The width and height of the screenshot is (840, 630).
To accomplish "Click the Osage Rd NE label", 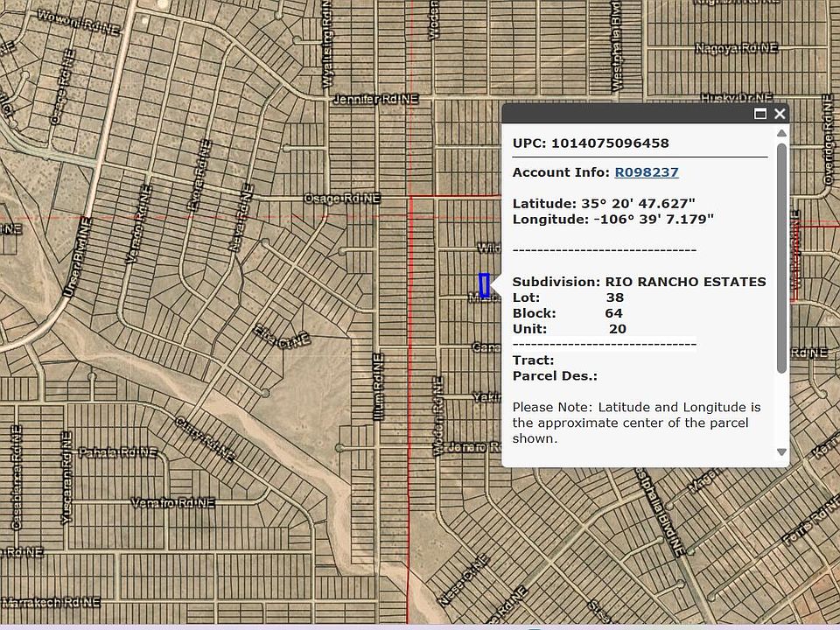I will point(342,199).
